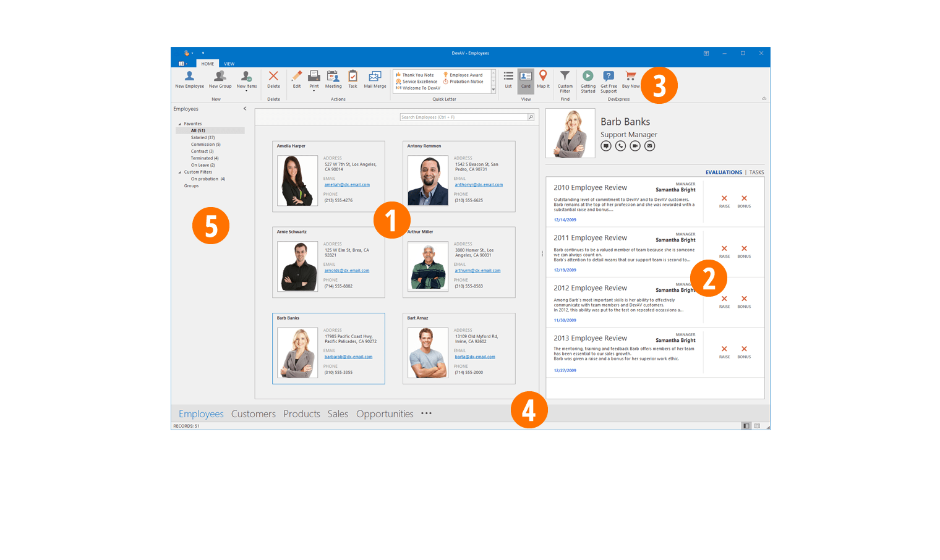Toggle Raise on 2010 Employee Review
Image resolution: width=940 pixels, height=560 pixels.
(x=724, y=199)
